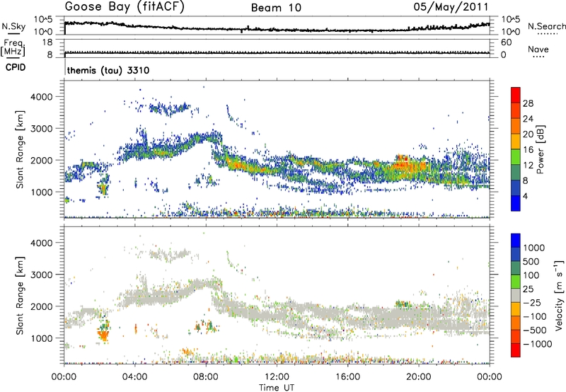Pick the top blue segment of Velocity colorbar
Viewport: 566px width, 392px height.
[516, 241]
